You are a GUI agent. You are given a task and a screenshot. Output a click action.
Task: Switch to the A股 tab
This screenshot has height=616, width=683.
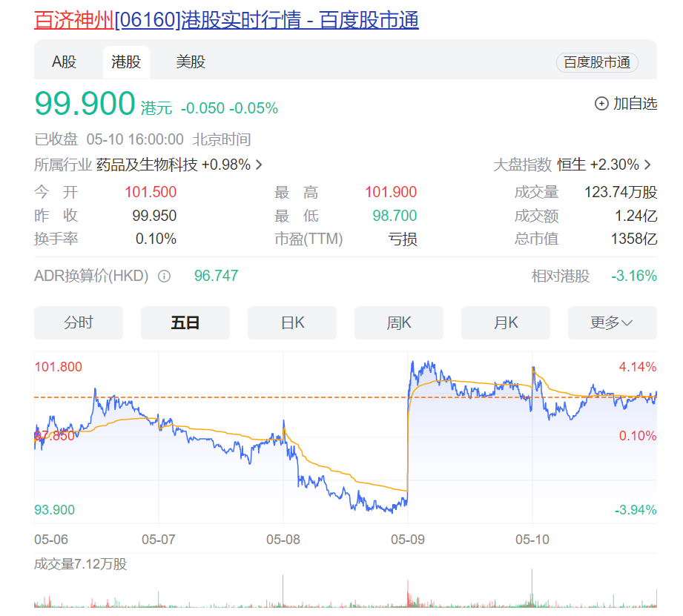[x=64, y=62]
